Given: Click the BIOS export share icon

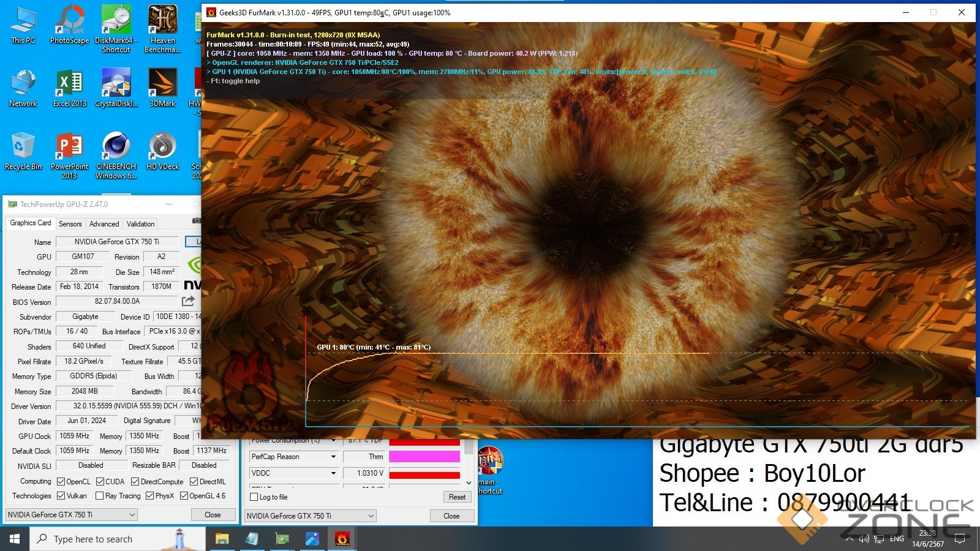Looking at the screenshot, I should click(188, 301).
